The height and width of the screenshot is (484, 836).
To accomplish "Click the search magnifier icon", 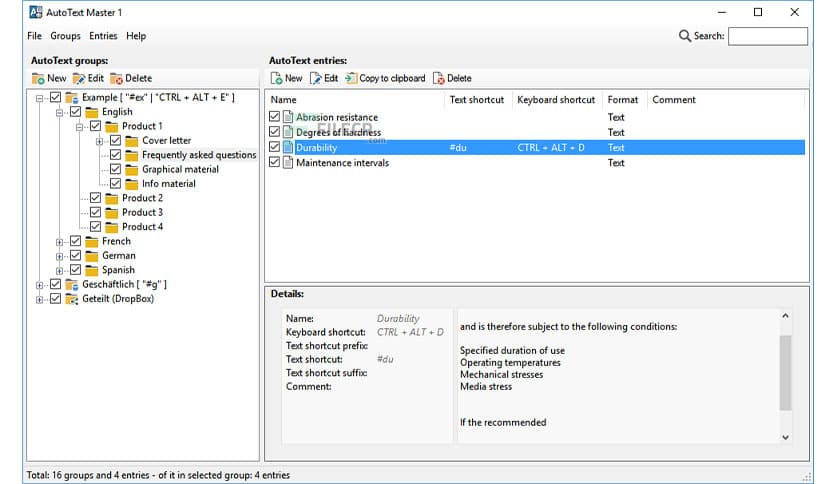I will (x=685, y=36).
